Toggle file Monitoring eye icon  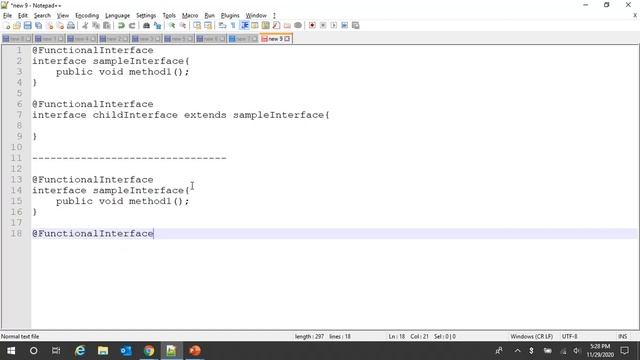298,25
